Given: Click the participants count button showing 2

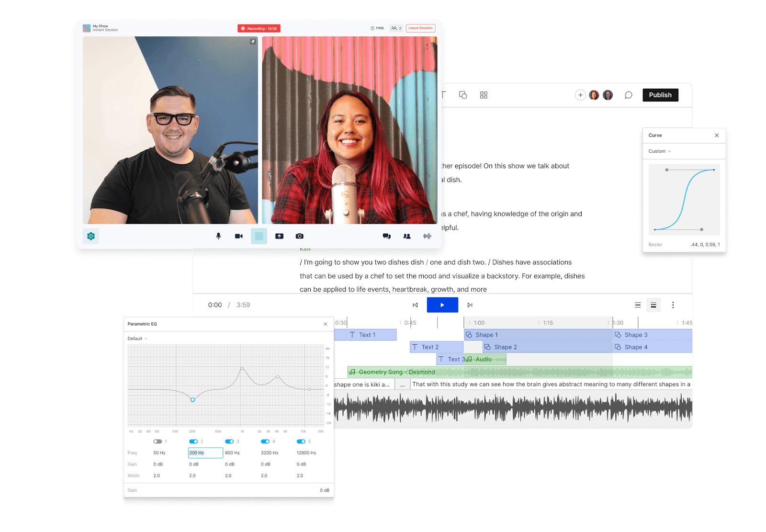Looking at the screenshot, I should (396, 28).
